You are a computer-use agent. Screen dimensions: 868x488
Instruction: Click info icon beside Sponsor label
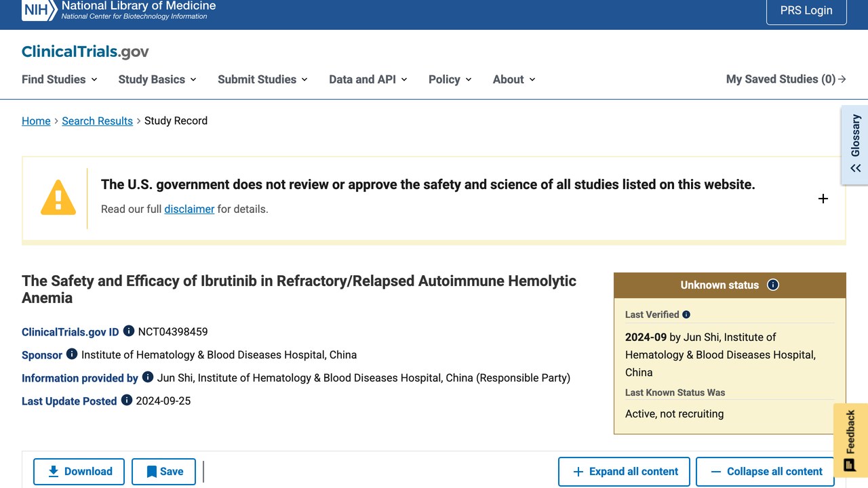click(x=72, y=354)
